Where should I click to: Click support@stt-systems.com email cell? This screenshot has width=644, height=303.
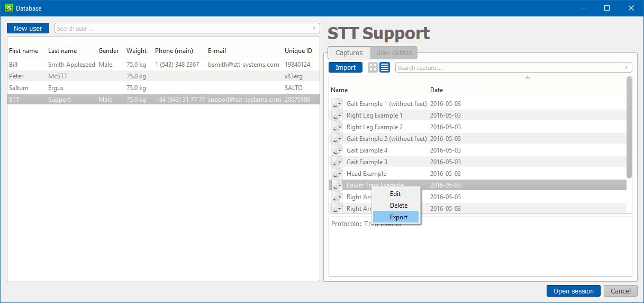click(x=244, y=100)
